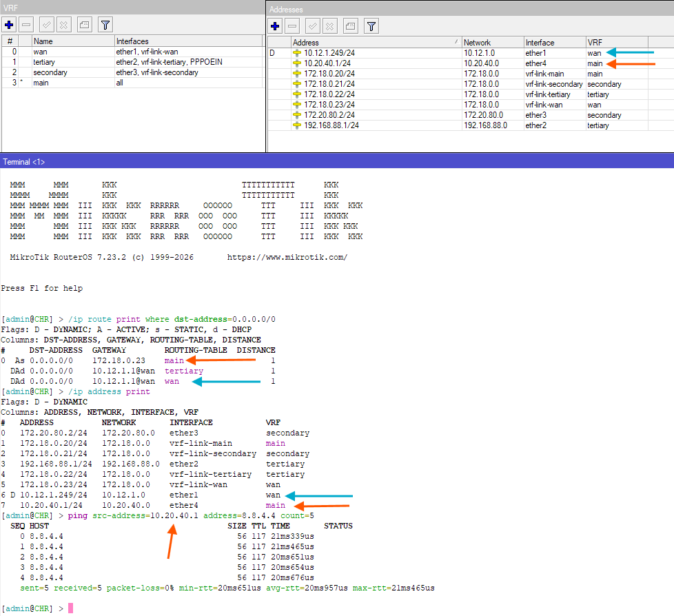Select the secondary VRF row
The height and width of the screenshot is (616, 674).
[x=132, y=72]
